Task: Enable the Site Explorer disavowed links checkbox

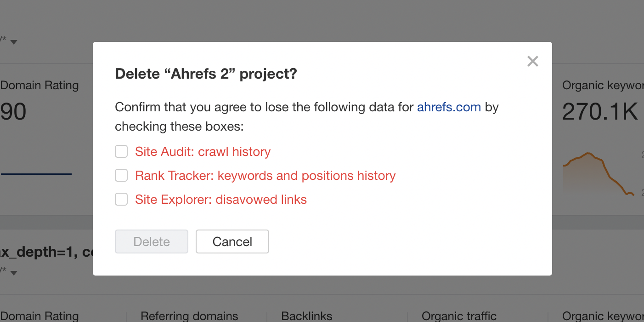Action: pyautogui.click(x=121, y=199)
